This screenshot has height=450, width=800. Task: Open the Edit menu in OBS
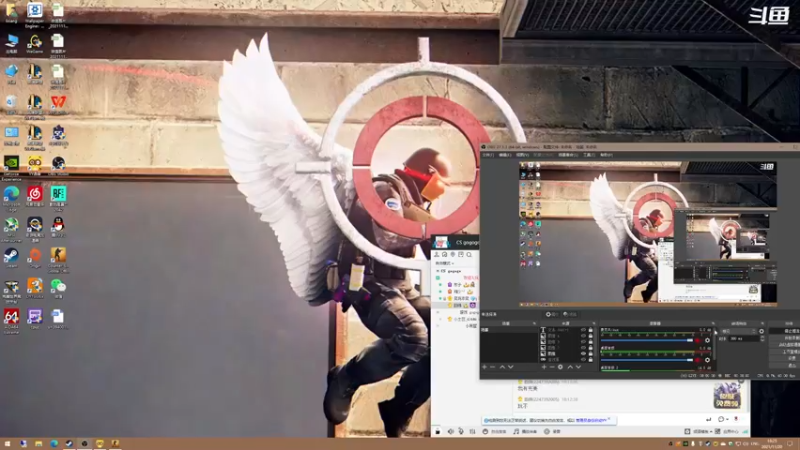click(505, 155)
